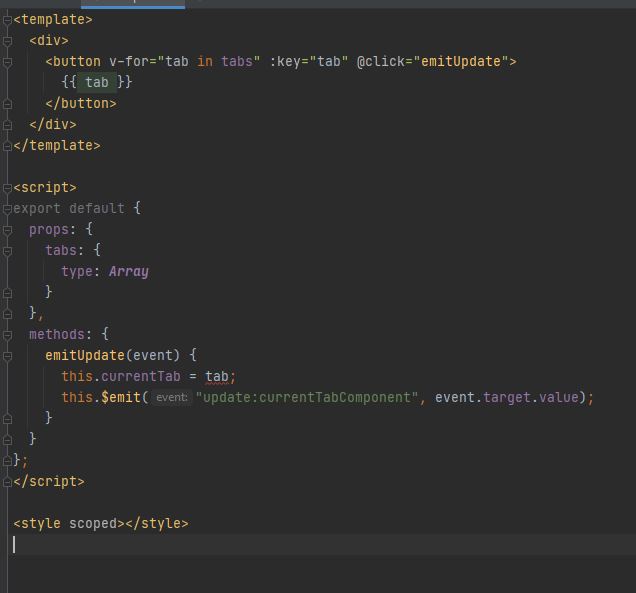Place cursor on the <template> opening tag
636x593 pixels.
pos(53,19)
